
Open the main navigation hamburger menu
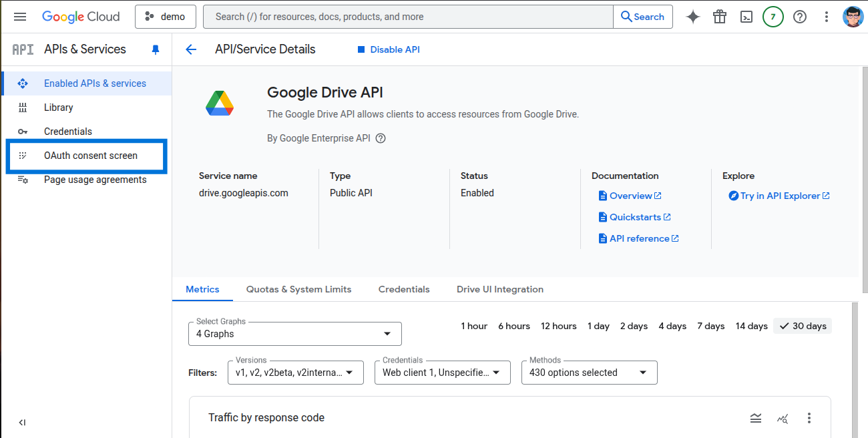pyautogui.click(x=20, y=17)
